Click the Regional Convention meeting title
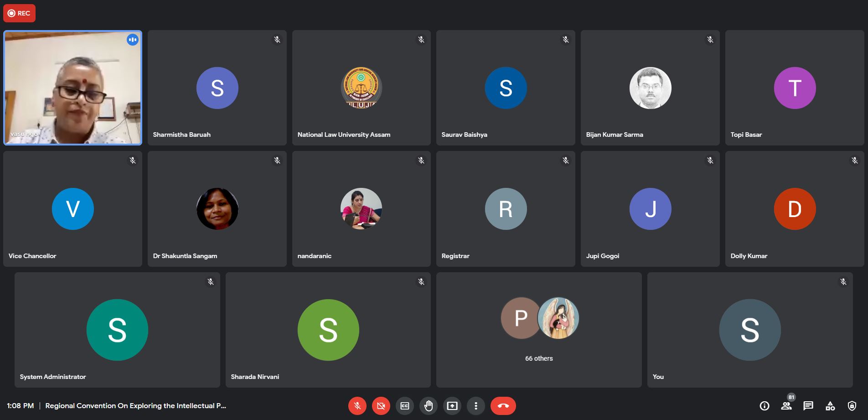The width and height of the screenshot is (868, 420). [x=135, y=406]
